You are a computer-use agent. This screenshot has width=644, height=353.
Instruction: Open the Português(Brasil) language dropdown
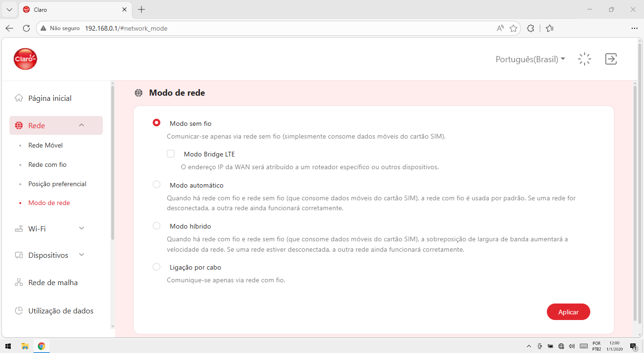pyautogui.click(x=530, y=59)
